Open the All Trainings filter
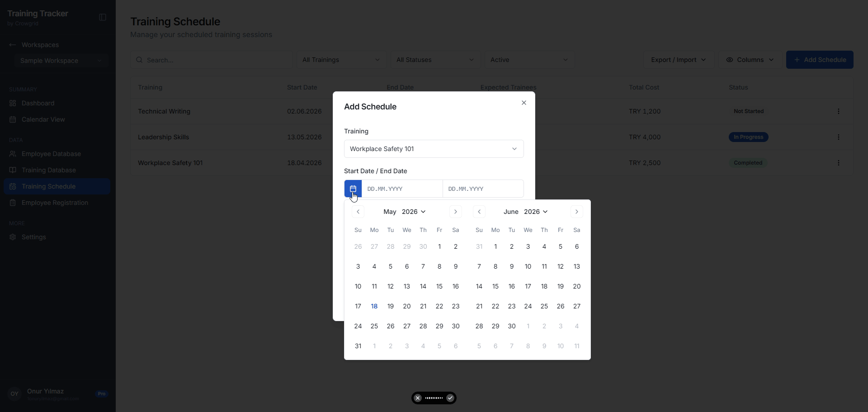Viewport: 868px width, 412px height. coord(341,60)
